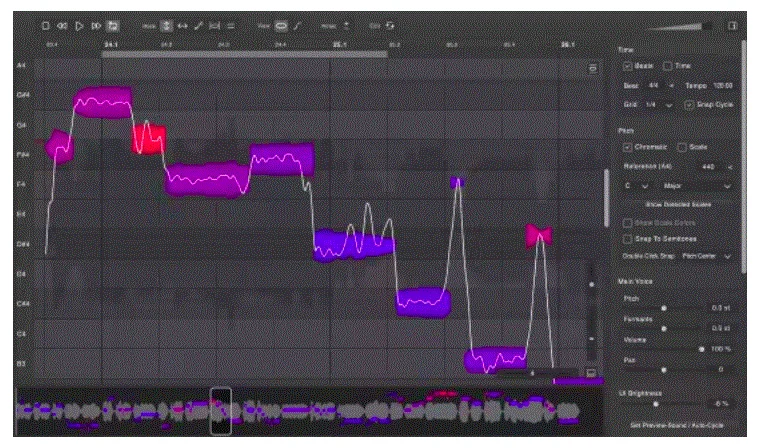The width and height of the screenshot is (757, 448).
Task: Open the Beat 4/4 time signature dropdown
Action: click(x=660, y=85)
